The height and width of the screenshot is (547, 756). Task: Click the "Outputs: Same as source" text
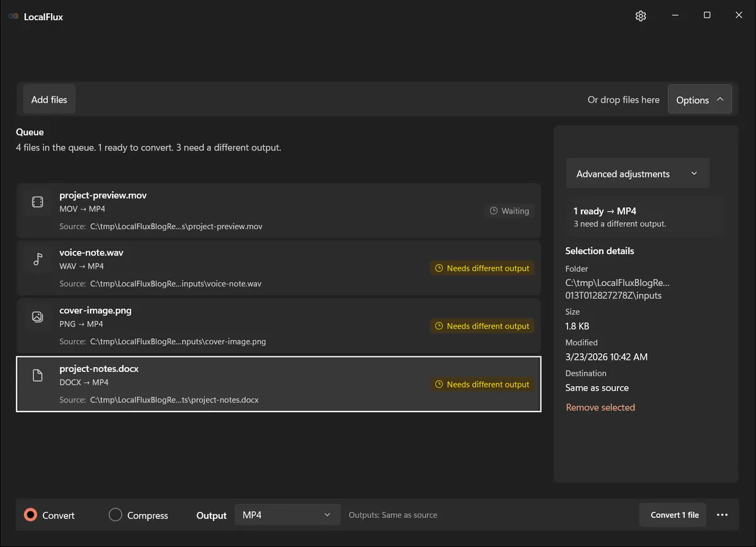click(x=393, y=515)
